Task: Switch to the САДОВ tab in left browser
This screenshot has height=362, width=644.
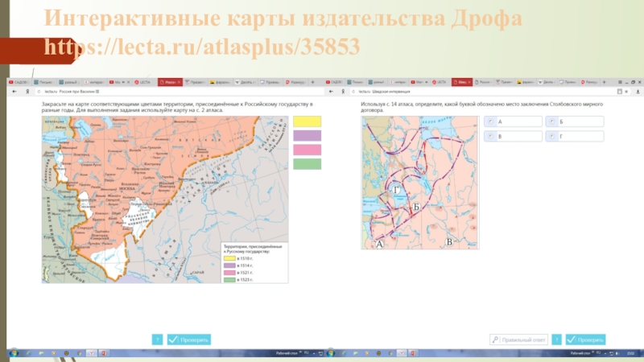Action: pos(20,82)
